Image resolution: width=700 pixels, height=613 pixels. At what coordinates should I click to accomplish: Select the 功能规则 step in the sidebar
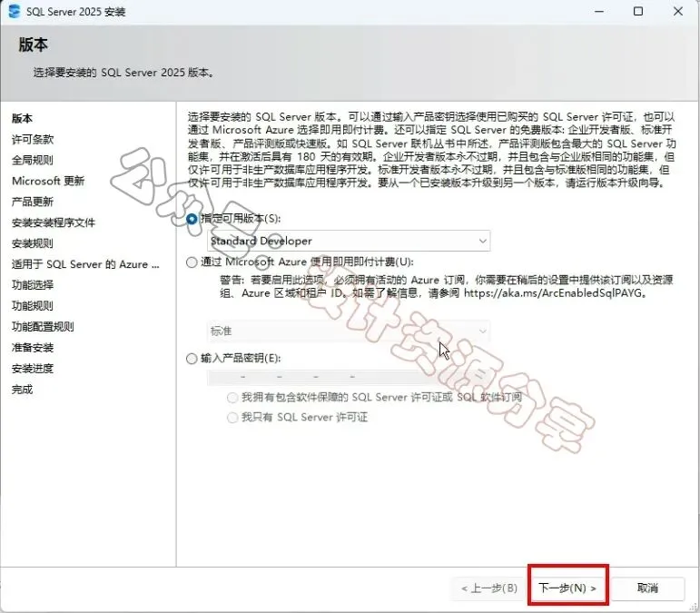click(33, 306)
